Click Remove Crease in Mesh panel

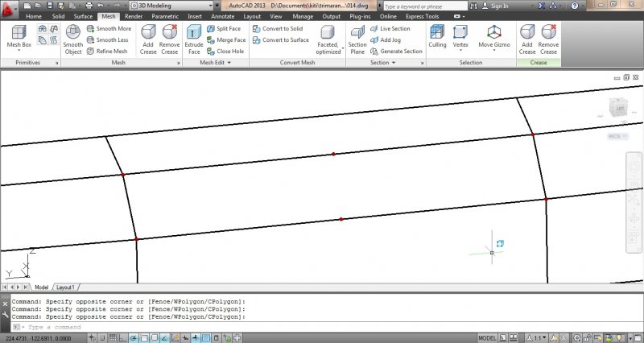(169, 39)
